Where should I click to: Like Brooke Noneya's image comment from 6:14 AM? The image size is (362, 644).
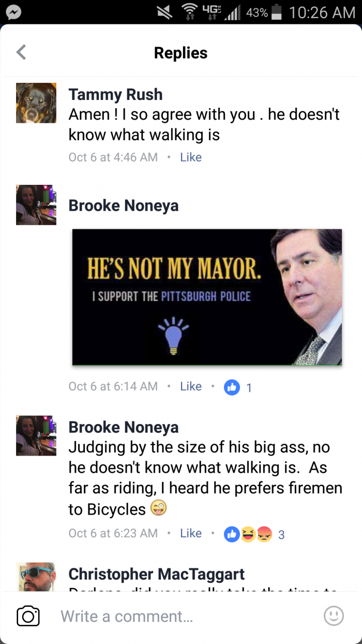click(x=191, y=386)
